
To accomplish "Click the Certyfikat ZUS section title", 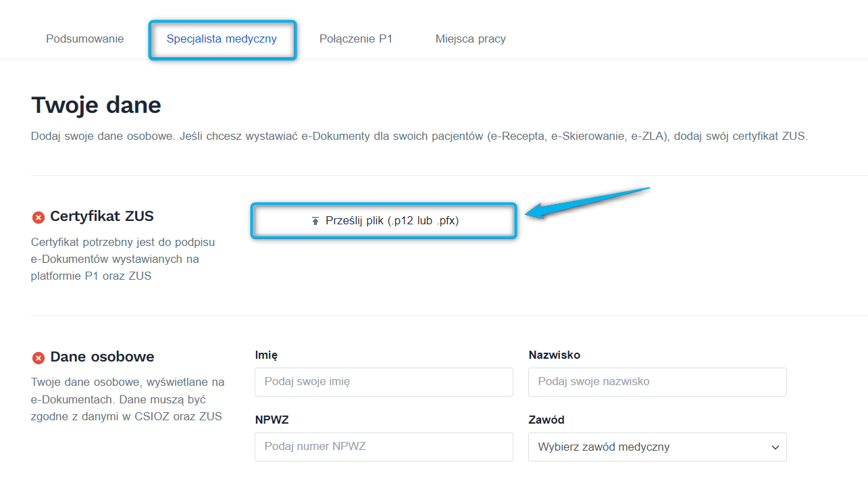I will [102, 216].
